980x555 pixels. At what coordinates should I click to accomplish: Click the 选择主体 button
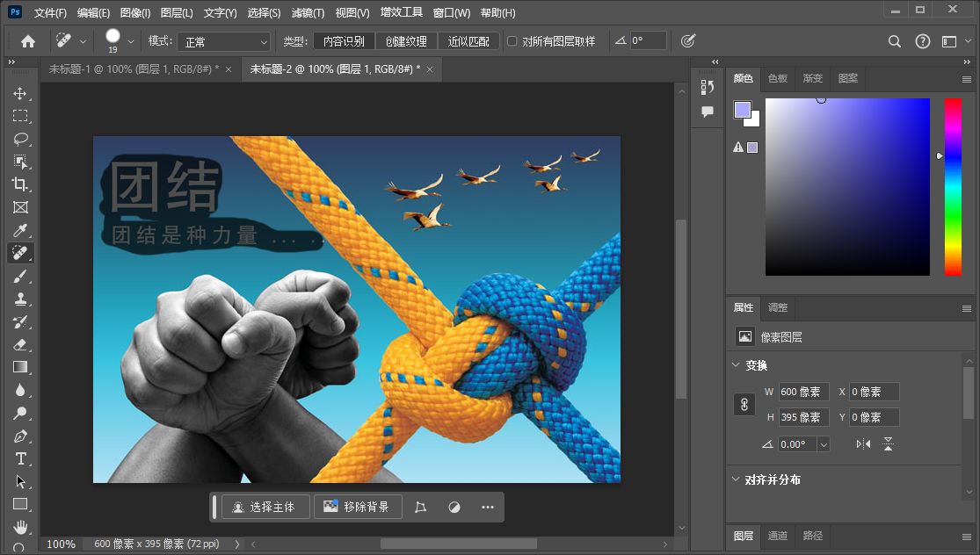[265, 507]
